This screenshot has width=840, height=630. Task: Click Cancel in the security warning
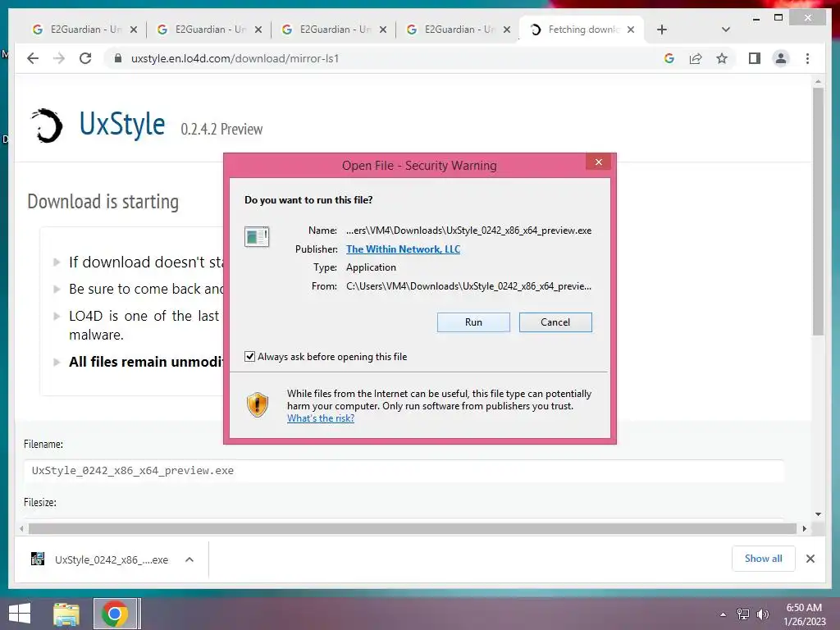click(555, 322)
